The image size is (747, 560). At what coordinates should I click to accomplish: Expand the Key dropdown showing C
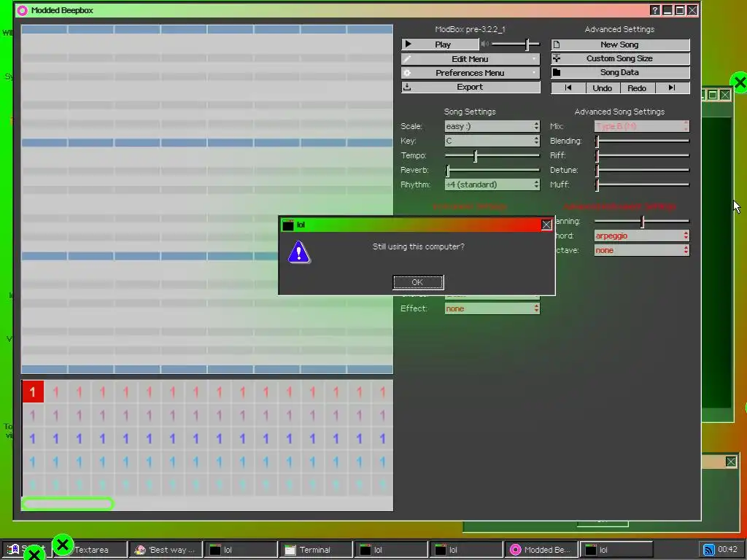(x=492, y=141)
